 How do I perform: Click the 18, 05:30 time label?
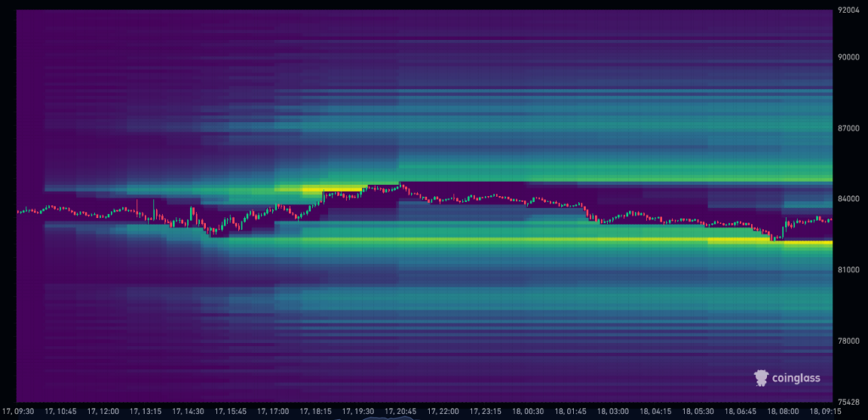coord(698,412)
